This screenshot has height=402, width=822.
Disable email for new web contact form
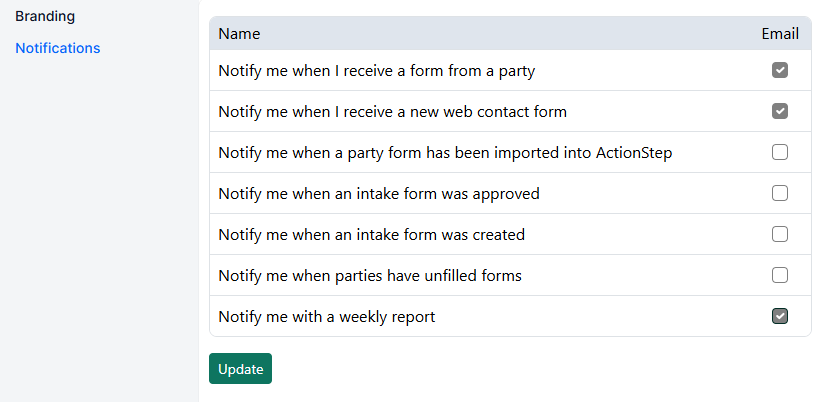pyautogui.click(x=780, y=111)
